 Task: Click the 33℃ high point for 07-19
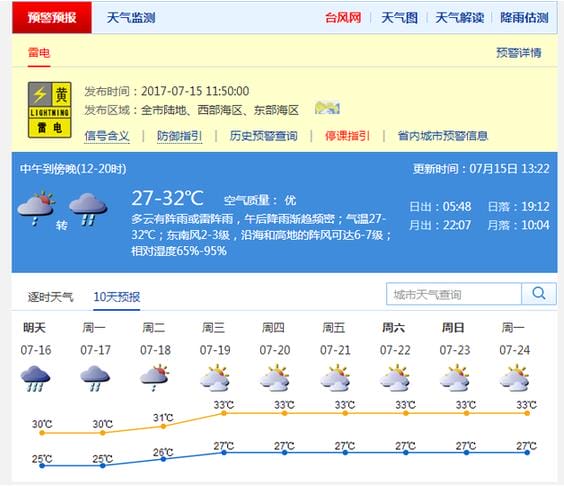[224, 413]
